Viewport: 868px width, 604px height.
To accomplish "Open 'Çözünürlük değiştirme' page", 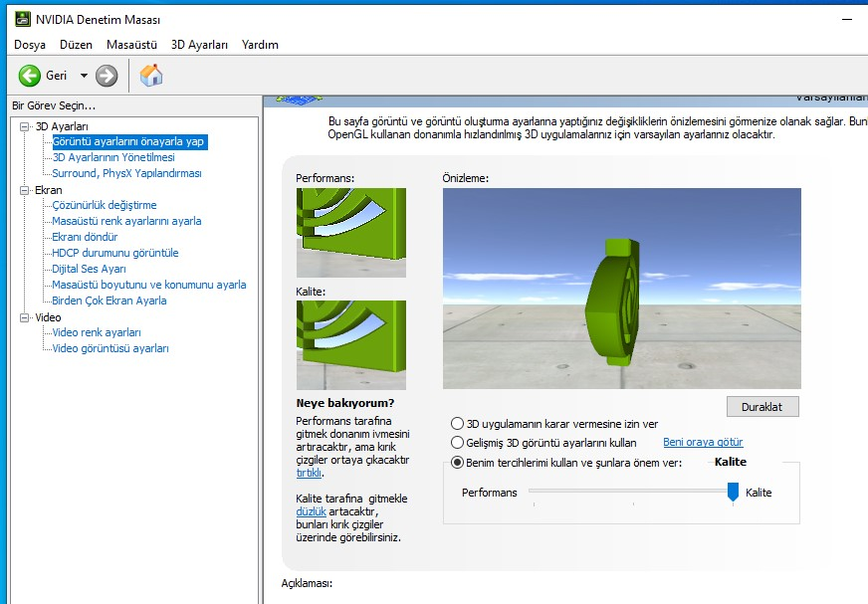I will point(105,205).
